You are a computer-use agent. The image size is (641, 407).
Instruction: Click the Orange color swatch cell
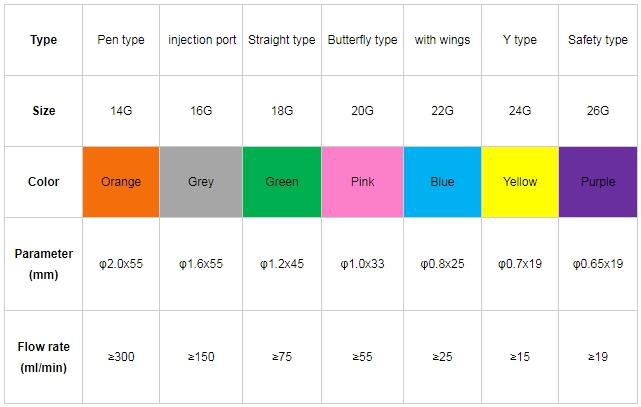121,182
